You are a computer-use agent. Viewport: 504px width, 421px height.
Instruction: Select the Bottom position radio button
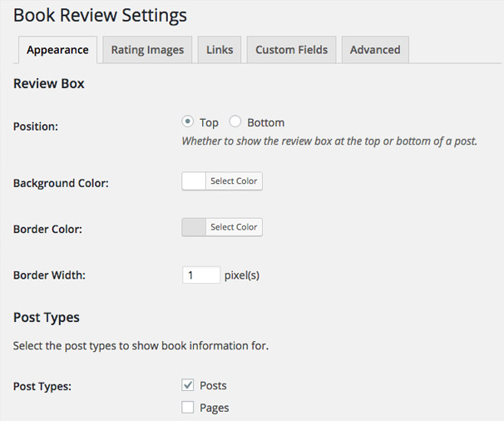[235, 121]
